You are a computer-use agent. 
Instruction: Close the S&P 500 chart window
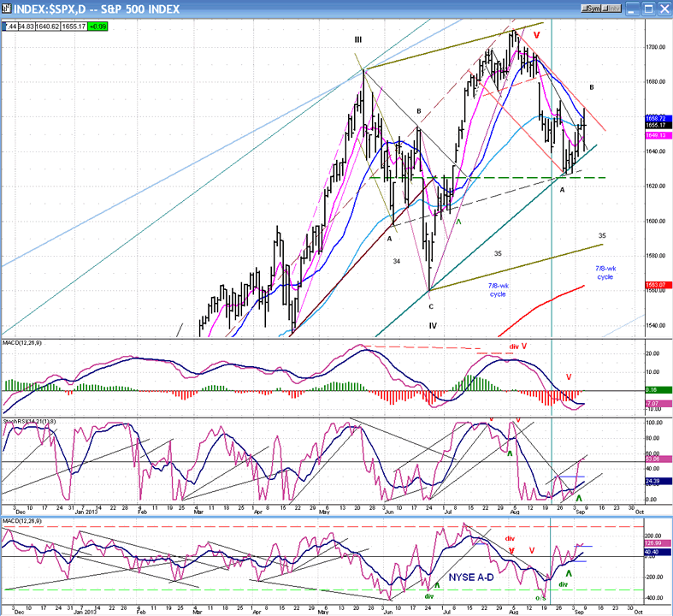click(664, 9)
